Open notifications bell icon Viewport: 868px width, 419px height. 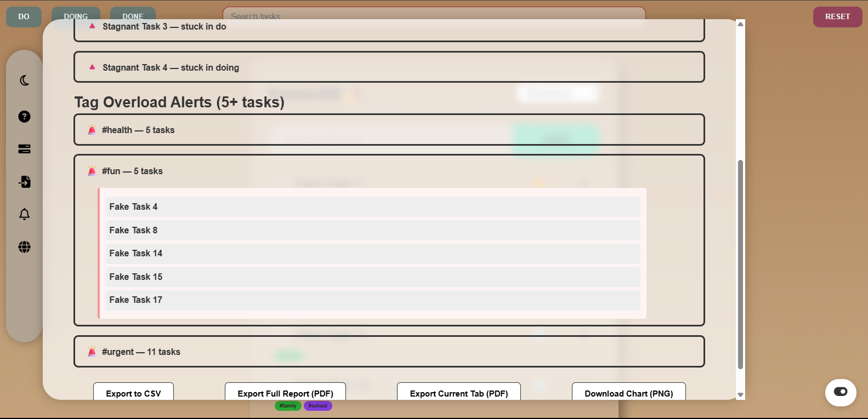[x=24, y=214]
